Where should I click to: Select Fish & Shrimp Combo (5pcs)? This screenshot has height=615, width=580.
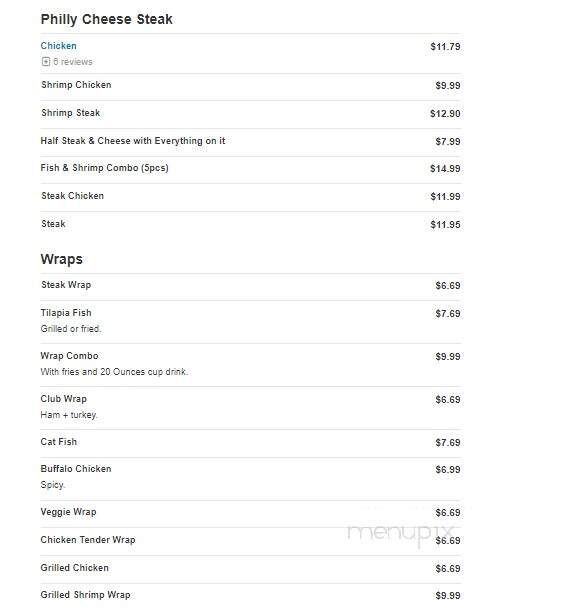(x=104, y=168)
